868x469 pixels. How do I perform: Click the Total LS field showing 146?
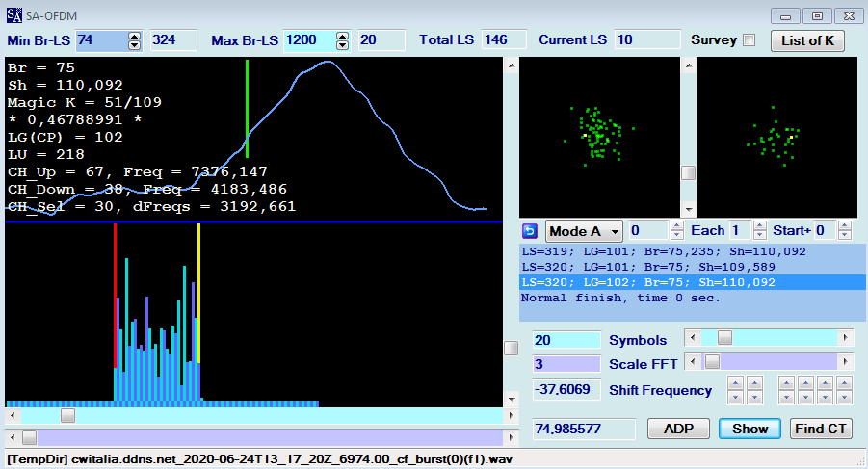click(504, 40)
